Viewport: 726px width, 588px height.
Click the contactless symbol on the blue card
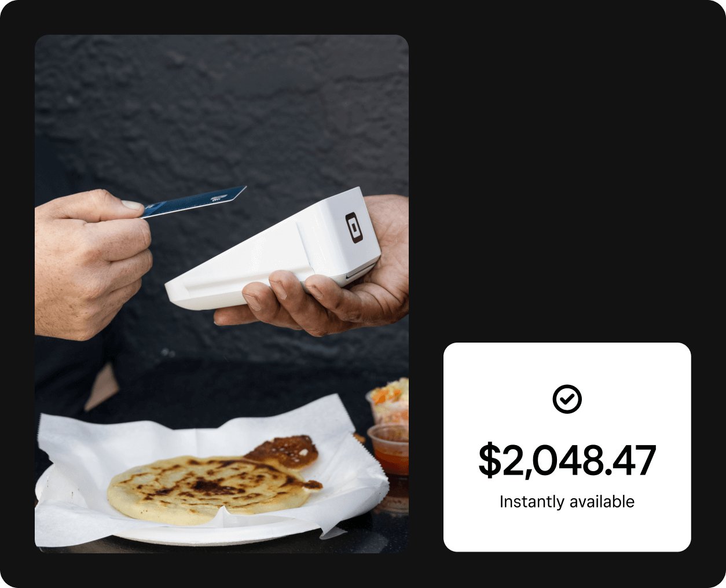tap(220, 199)
